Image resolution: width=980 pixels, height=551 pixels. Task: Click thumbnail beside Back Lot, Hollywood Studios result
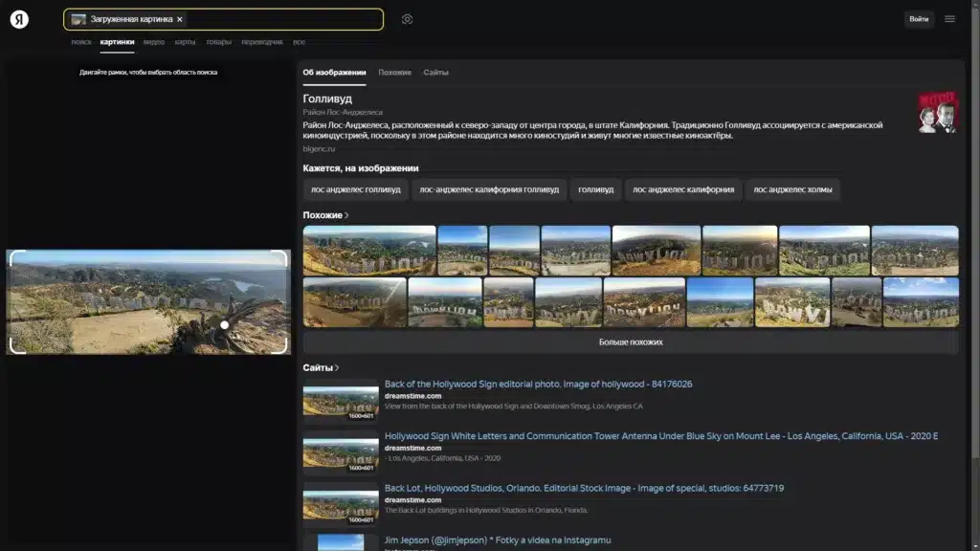pos(341,504)
